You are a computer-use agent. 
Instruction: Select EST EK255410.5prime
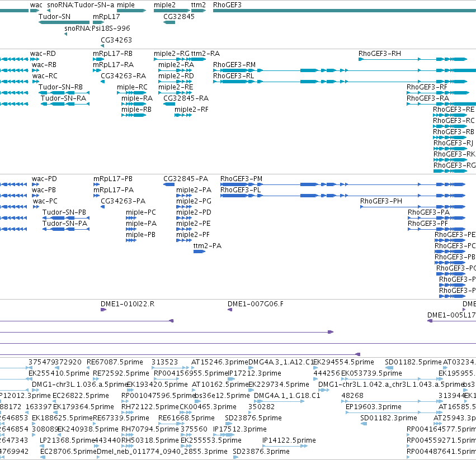pos(30,379)
